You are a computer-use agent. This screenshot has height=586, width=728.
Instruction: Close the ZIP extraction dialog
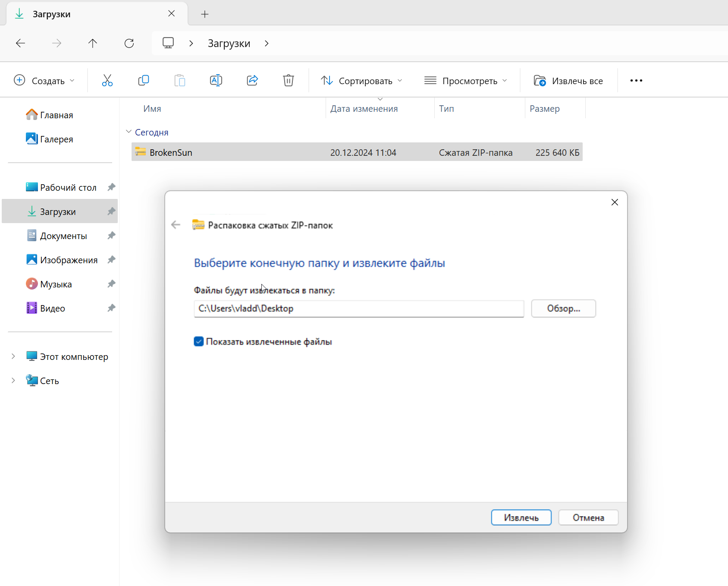click(x=615, y=202)
